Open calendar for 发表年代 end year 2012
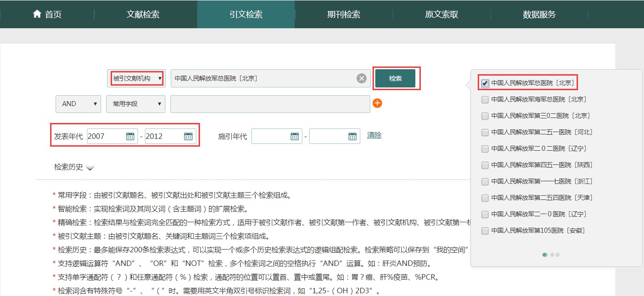 click(x=188, y=136)
